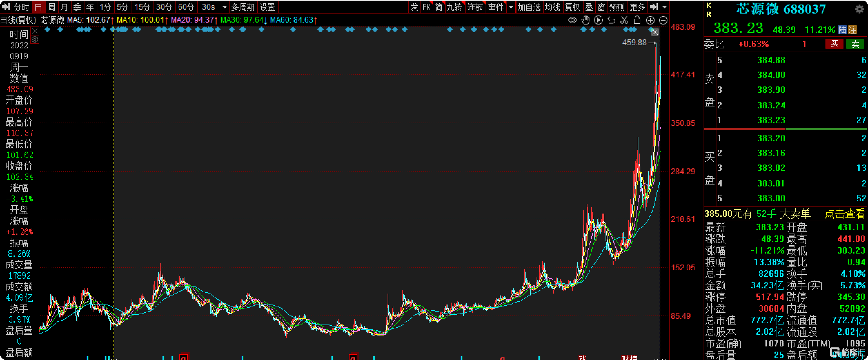Click the undo arrow icon

pyautogui.click(x=611, y=20)
